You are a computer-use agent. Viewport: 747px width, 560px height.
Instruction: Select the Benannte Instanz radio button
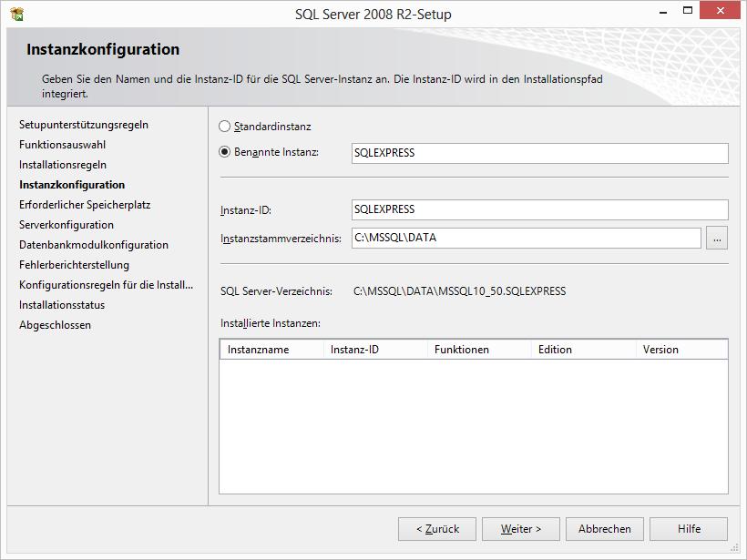(x=224, y=152)
